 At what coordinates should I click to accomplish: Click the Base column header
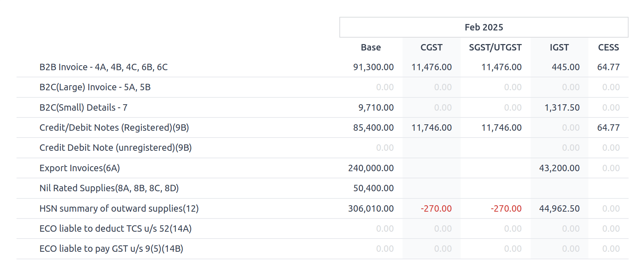point(371,47)
